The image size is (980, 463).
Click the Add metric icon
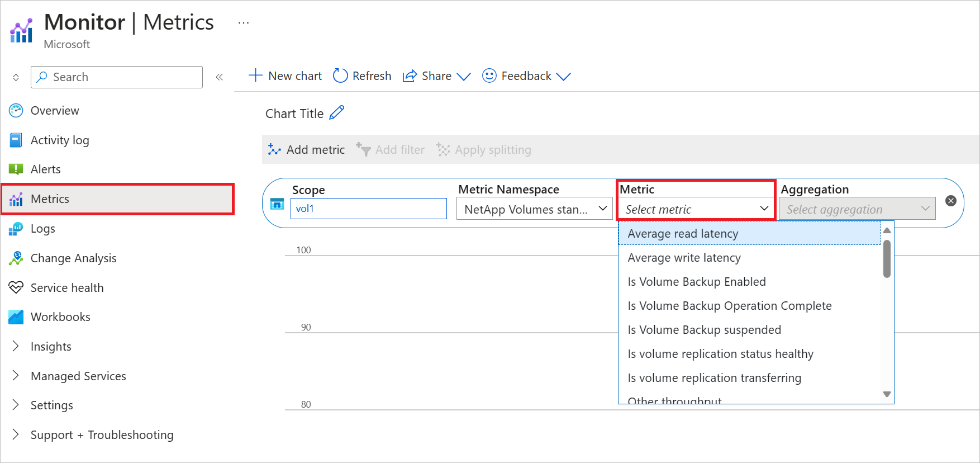point(274,149)
